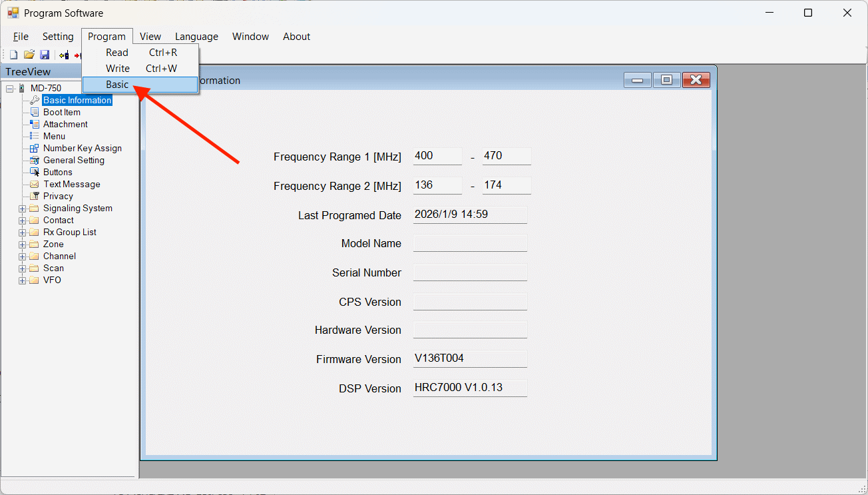Open the Language menu
Viewport: 868px width, 495px height.
196,37
